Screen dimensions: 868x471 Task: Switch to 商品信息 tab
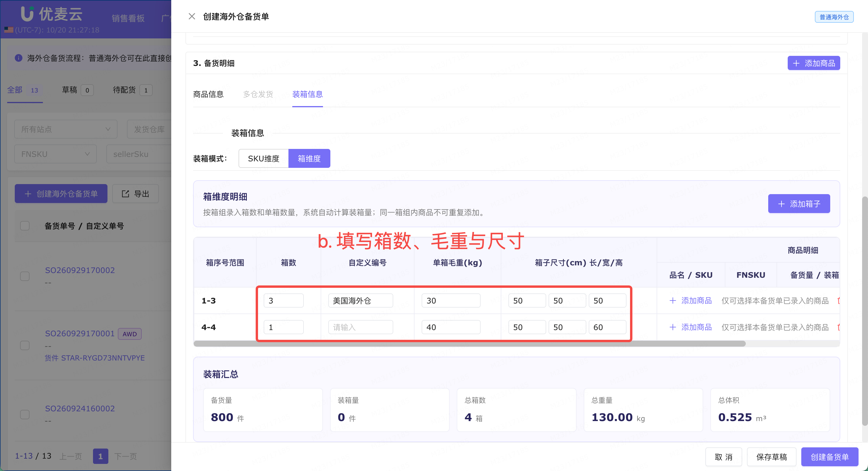208,94
